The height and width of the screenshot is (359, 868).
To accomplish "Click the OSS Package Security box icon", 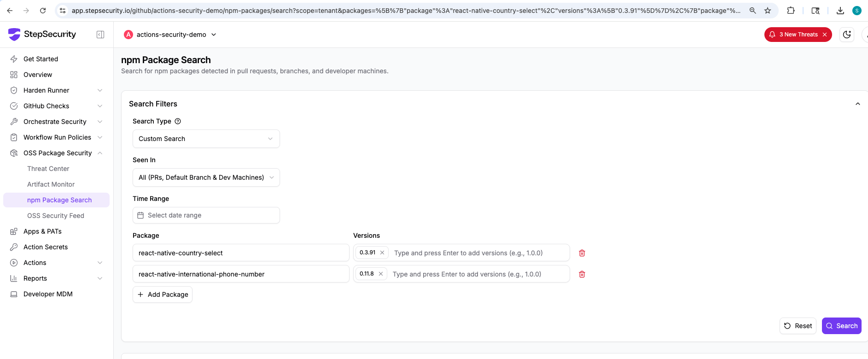I will (x=14, y=153).
